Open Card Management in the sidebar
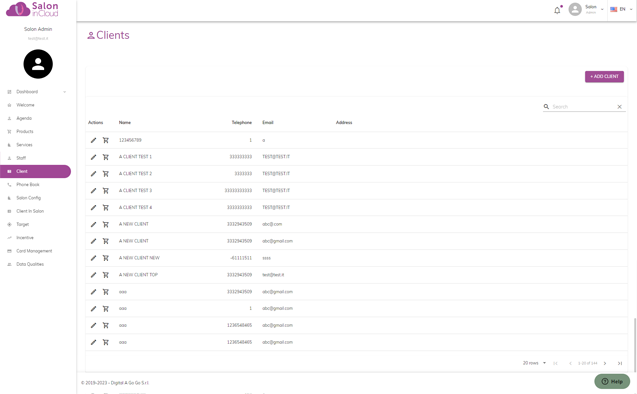This screenshot has height=394, width=637. click(34, 251)
